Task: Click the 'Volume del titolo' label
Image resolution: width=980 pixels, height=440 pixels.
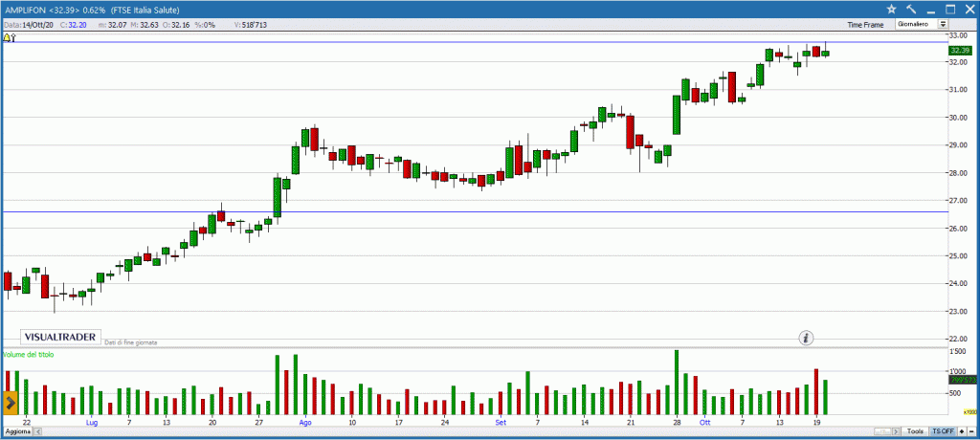Action: [x=28, y=354]
